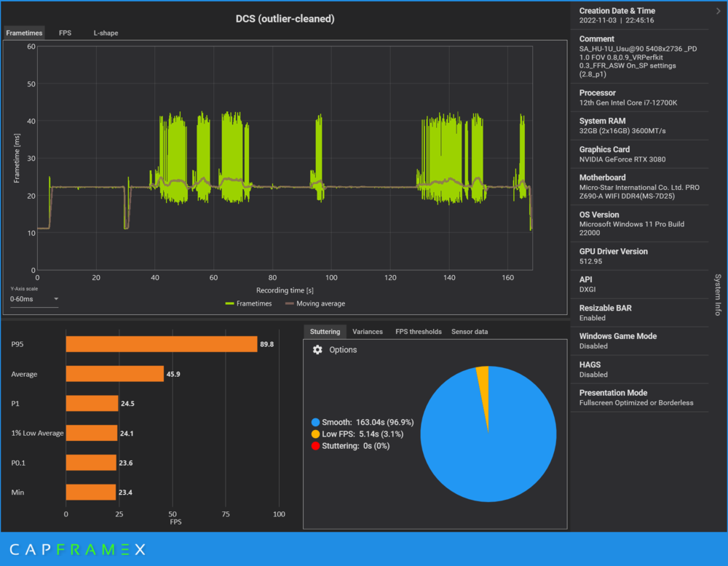Click the CapFrameX logo in bottom banner
728x566 pixels.
pyautogui.click(x=77, y=549)
